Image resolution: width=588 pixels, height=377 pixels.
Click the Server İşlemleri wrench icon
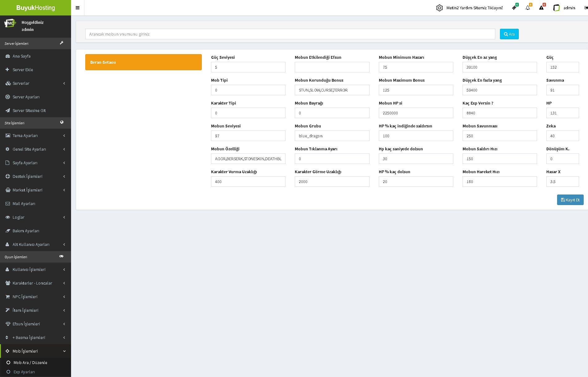61,43
